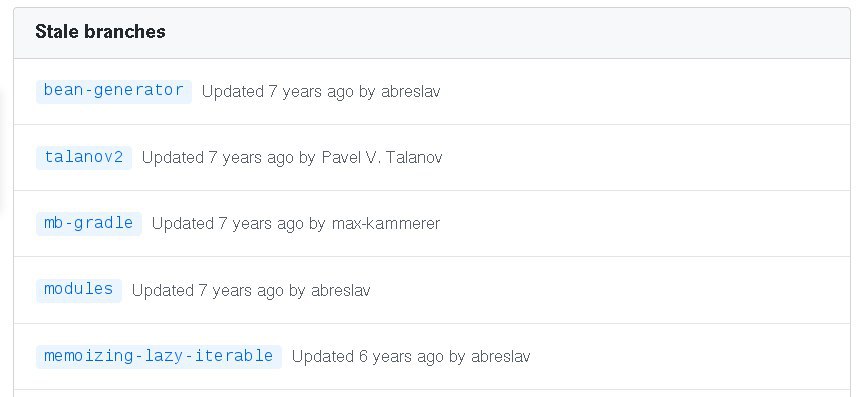This screenshot has width=868, height=397.
Task: Click the word 'Updated' in memoizing-lazy-iterable row
Action: [x=323, y=357]
